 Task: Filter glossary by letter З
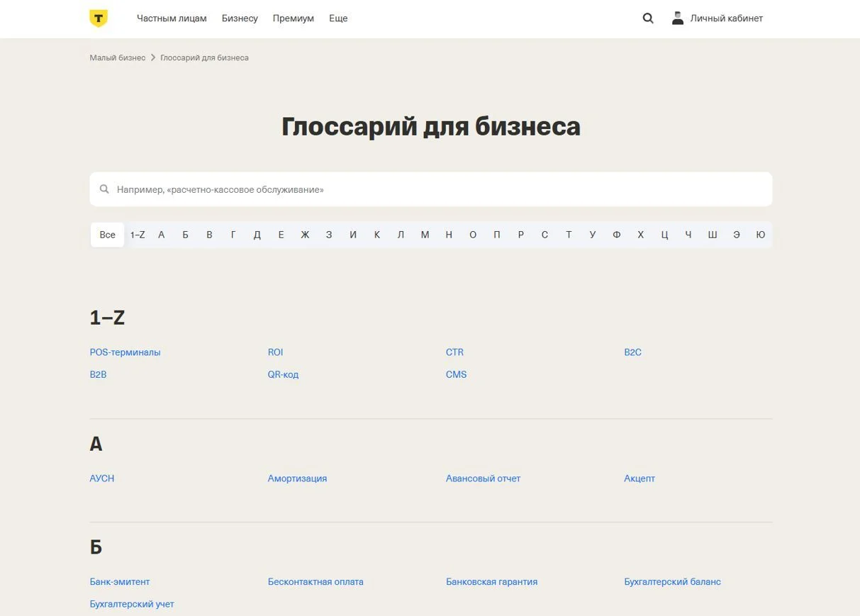(x=329, y=235)
